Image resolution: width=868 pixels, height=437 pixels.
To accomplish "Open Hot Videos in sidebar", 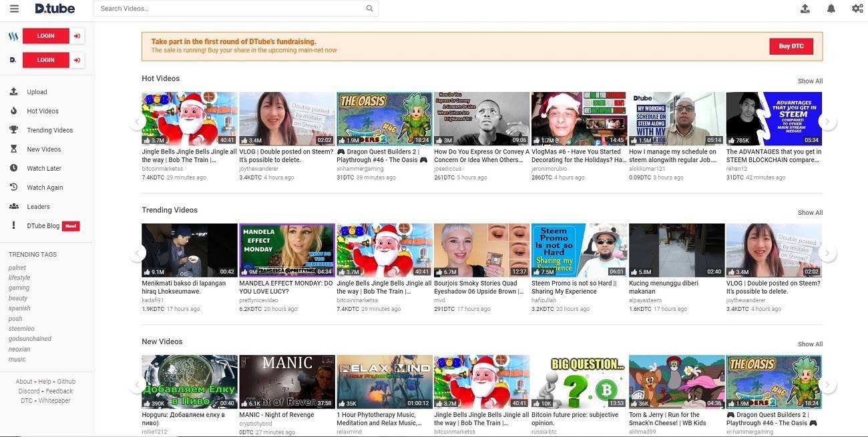I will coord(43,111).
